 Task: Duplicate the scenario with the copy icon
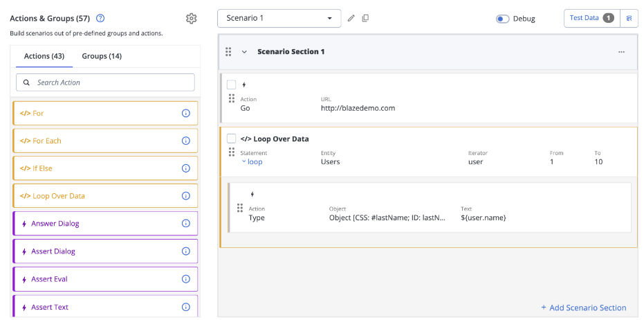[x=365, y=18]
